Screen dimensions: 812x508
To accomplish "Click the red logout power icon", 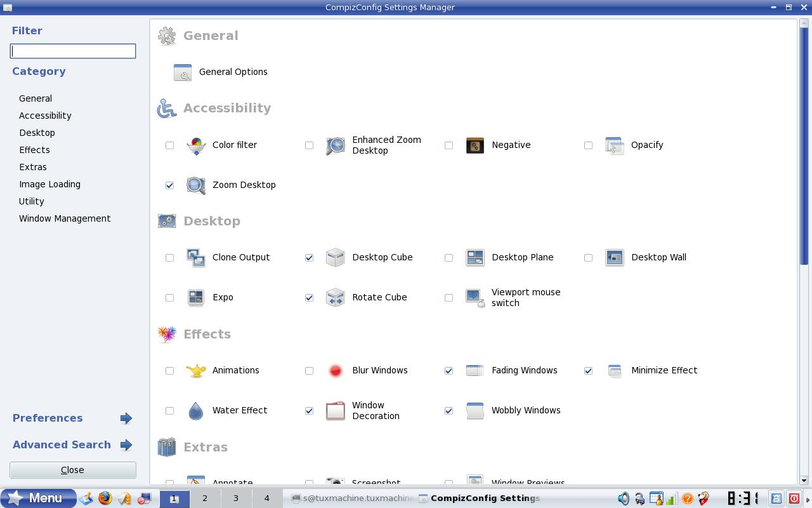I will tap(794, 498).
